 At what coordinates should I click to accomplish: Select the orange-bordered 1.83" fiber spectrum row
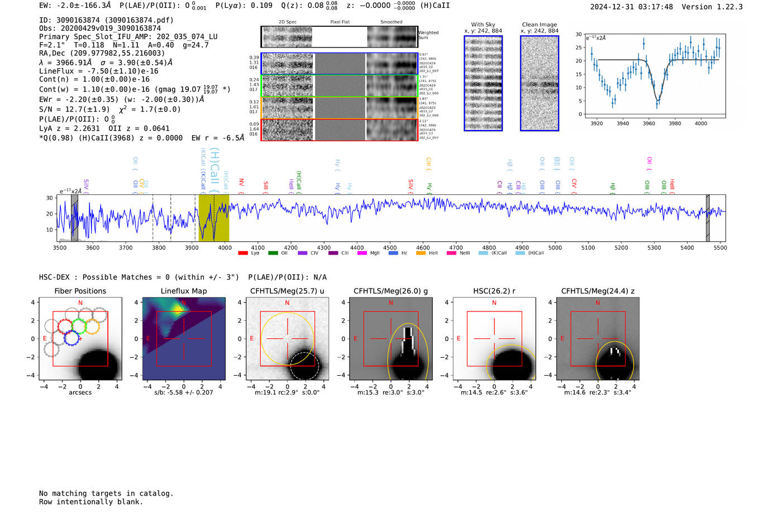tap(340, 108)
